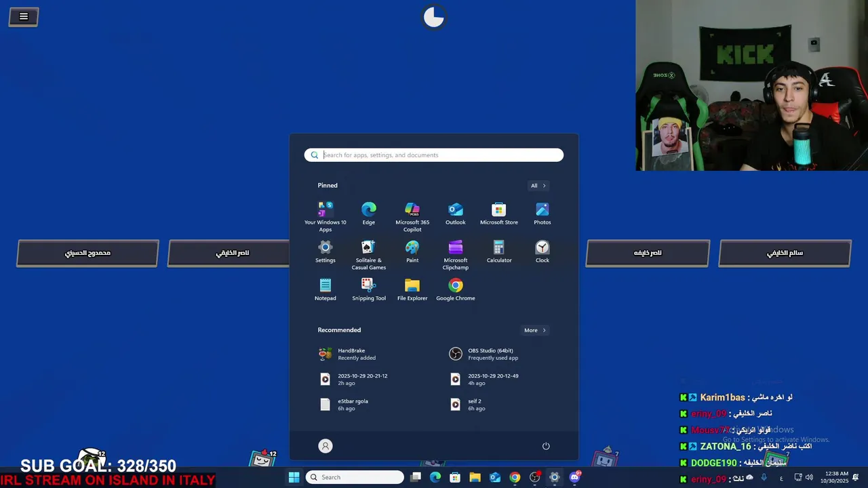Switch to OBS Studio on the taskbar
Viewport: 868px width, 488px height.
coord(535,477)
